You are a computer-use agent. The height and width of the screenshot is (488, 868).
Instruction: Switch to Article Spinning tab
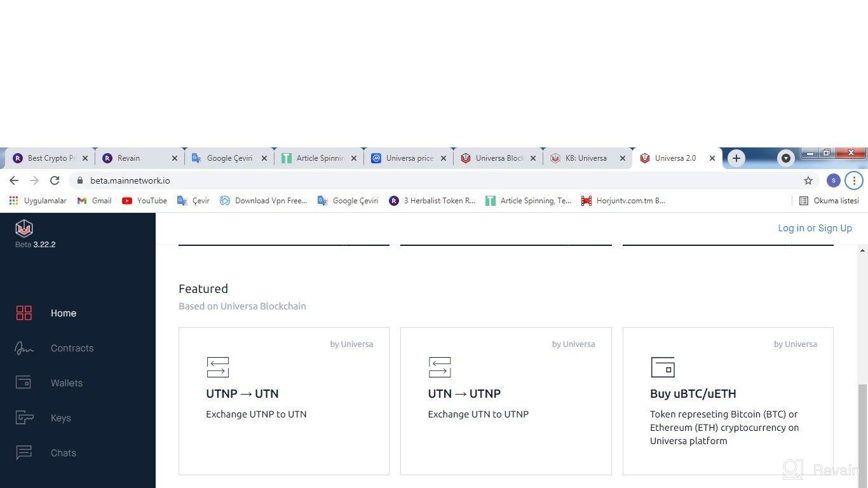coord(319,158)
